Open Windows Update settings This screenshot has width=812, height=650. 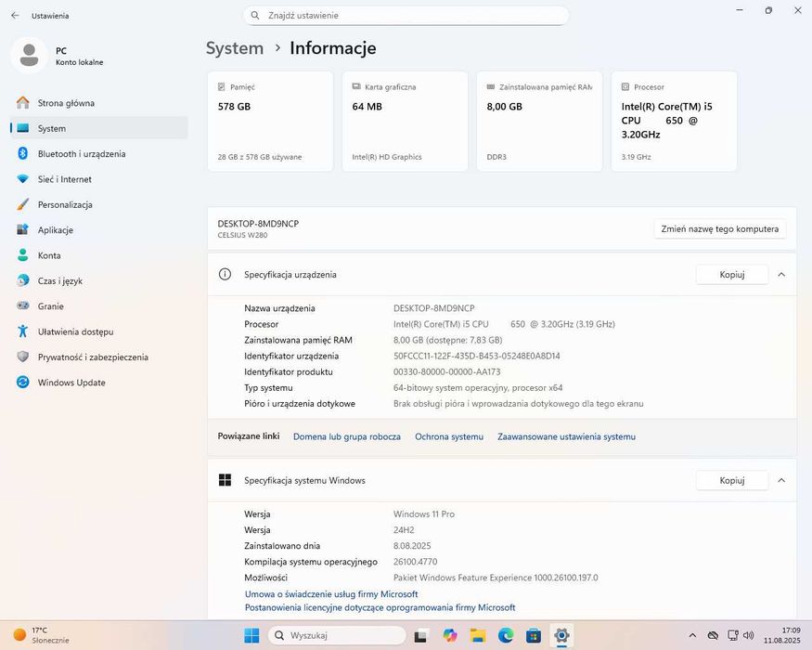[x=99, y=383]
